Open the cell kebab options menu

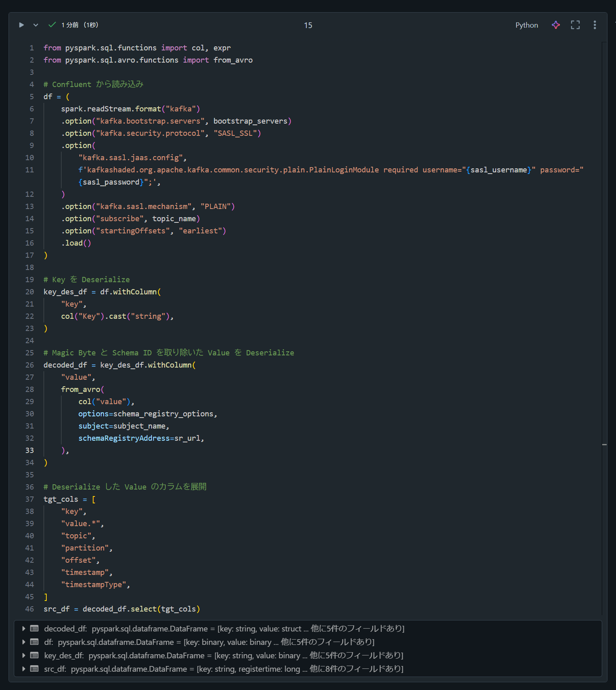[x=595, y=25]
